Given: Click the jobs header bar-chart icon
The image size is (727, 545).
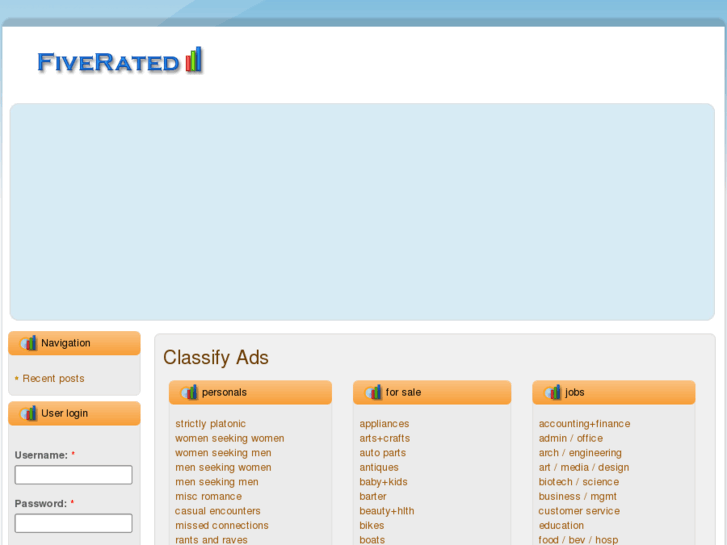Looking at the screenshot, I should (x=553, y=392).
